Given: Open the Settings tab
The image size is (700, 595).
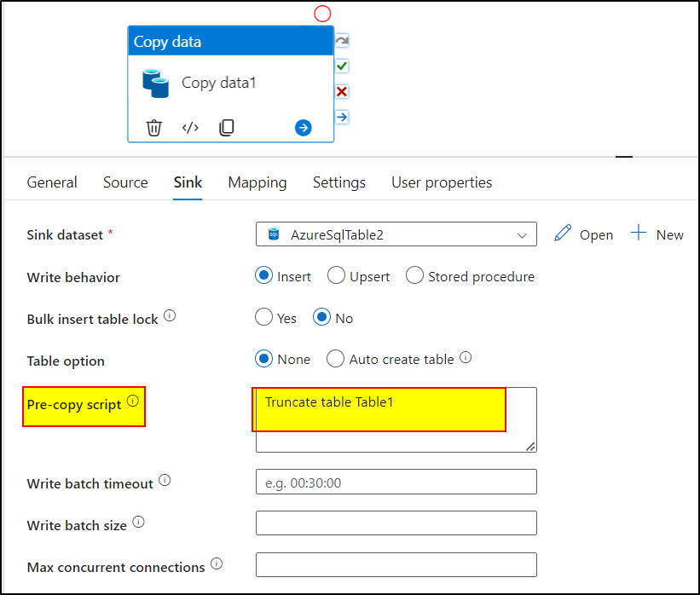Looking at the screenshot, I should tap(338, 182).
